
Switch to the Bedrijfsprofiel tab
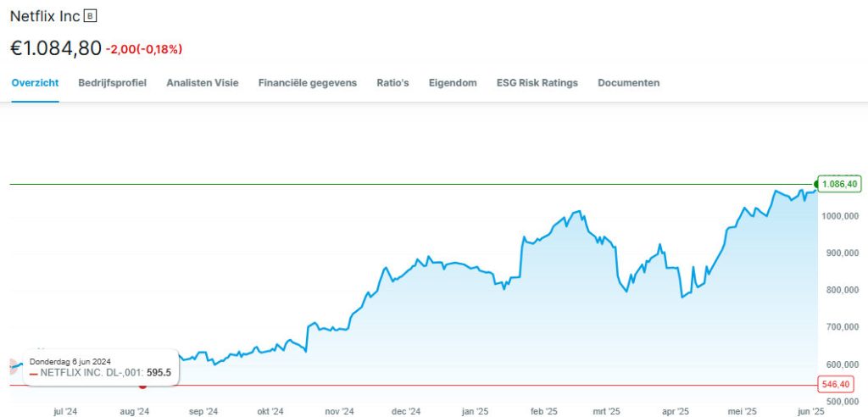[x=113, y=83]
